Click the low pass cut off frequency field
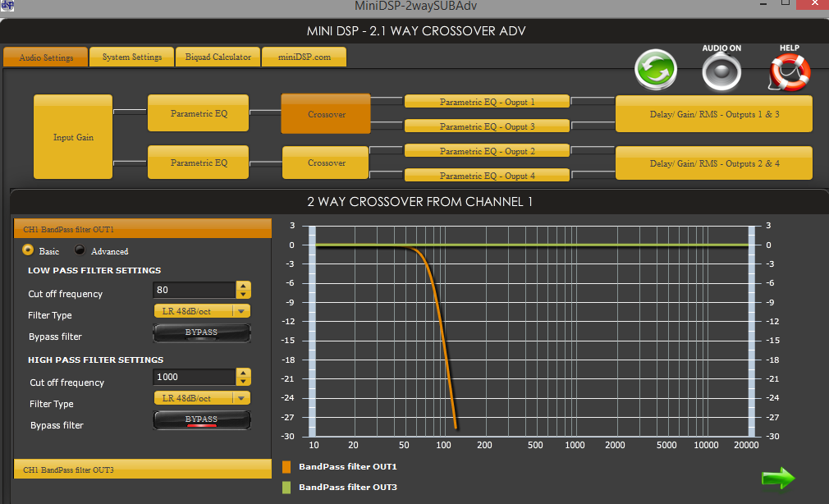 click(x=194, y=290)
